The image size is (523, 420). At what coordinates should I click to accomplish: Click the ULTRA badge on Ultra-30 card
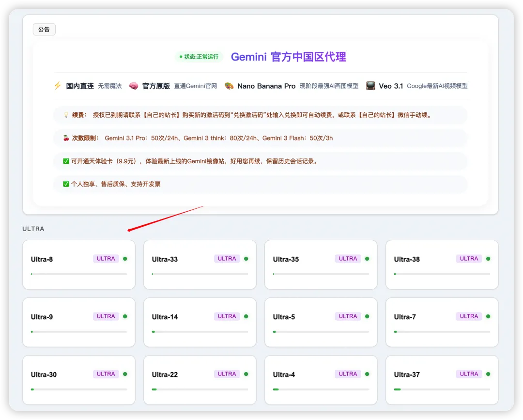106,374
